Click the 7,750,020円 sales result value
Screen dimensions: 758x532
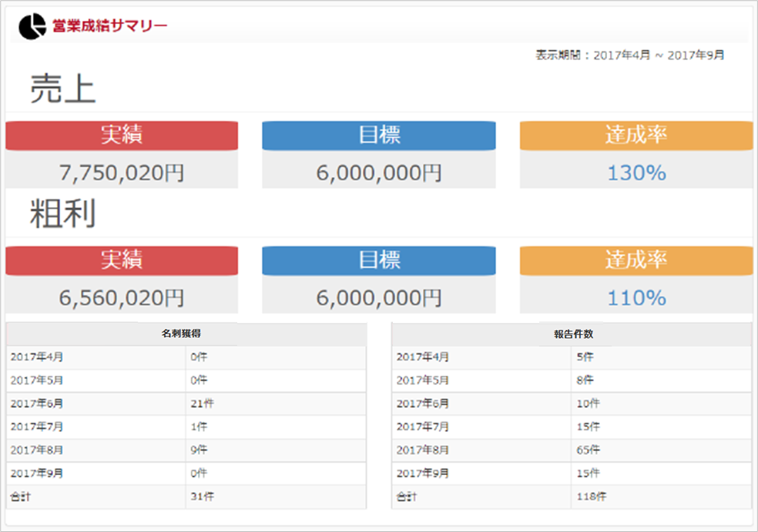pos(122,173)
